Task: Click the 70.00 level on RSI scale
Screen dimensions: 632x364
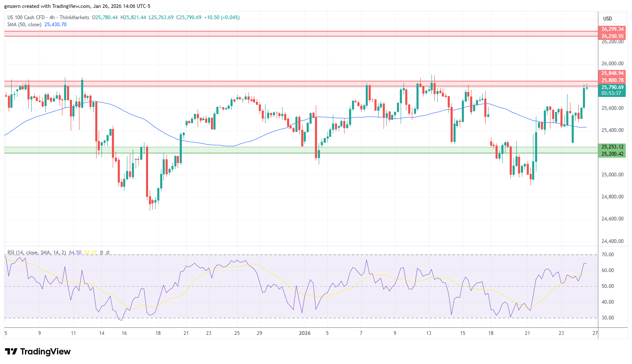Action: [x=608, y=255]
